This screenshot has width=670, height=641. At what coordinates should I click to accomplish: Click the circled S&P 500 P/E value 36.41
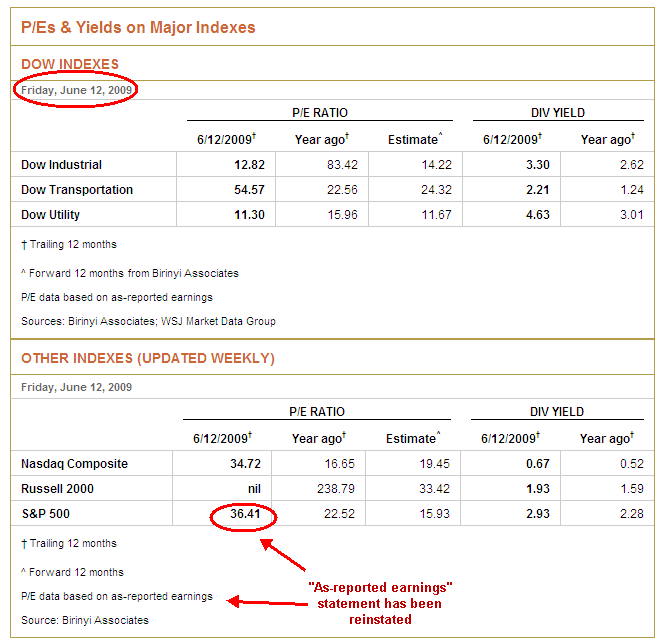point(243,514)
